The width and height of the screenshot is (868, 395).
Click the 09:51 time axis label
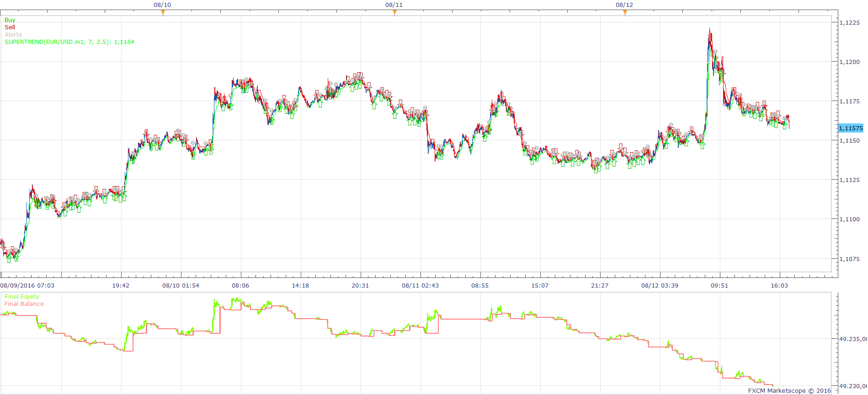(x=719, y=285)
